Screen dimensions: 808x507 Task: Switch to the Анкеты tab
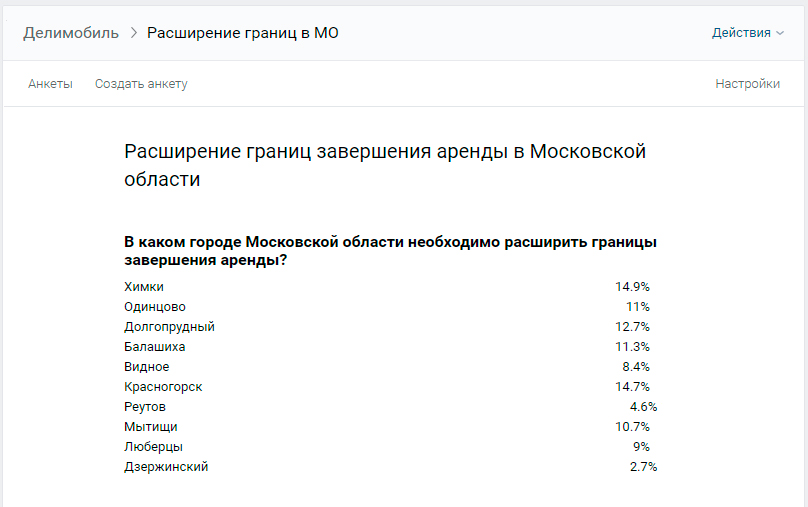click(50, 84)
